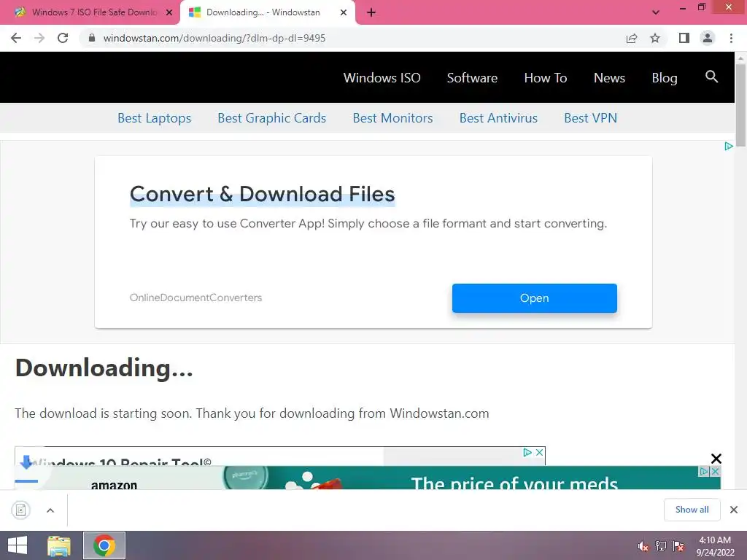The image size is (747, 560).
Task: Click the browser forward arrow
Action: point(39,38)
